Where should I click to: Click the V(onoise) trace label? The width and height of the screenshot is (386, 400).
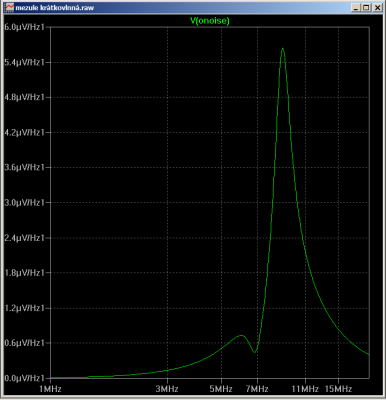click(x=210, y=21)
